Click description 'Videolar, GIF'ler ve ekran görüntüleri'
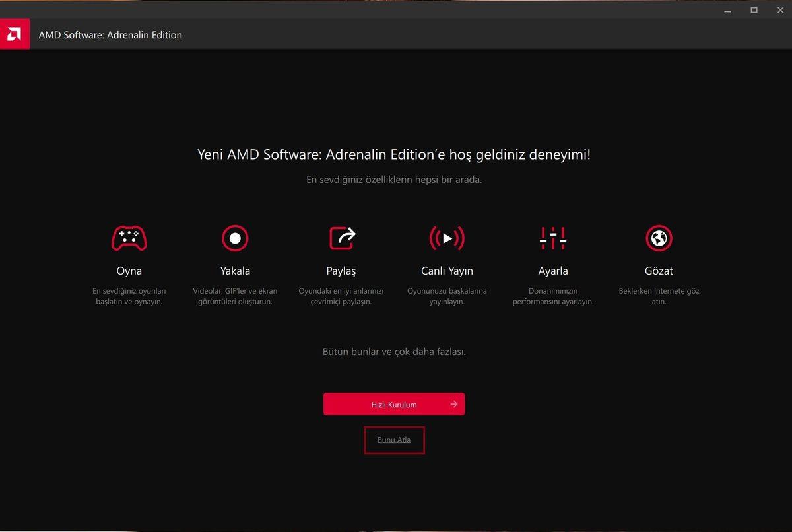792x532 pixels. (x=235, y=296)
